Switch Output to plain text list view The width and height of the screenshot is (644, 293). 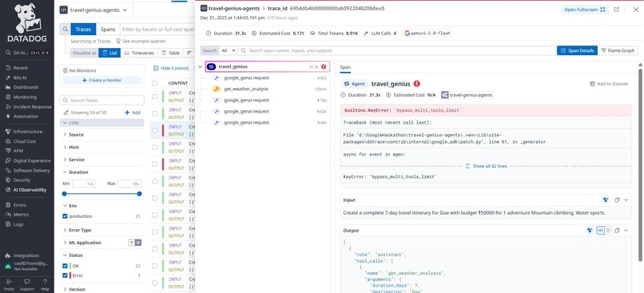coord(609,231)
